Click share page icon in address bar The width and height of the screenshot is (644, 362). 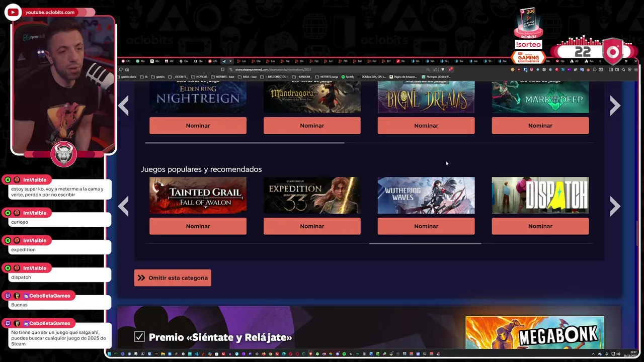(x=435, y=69)
